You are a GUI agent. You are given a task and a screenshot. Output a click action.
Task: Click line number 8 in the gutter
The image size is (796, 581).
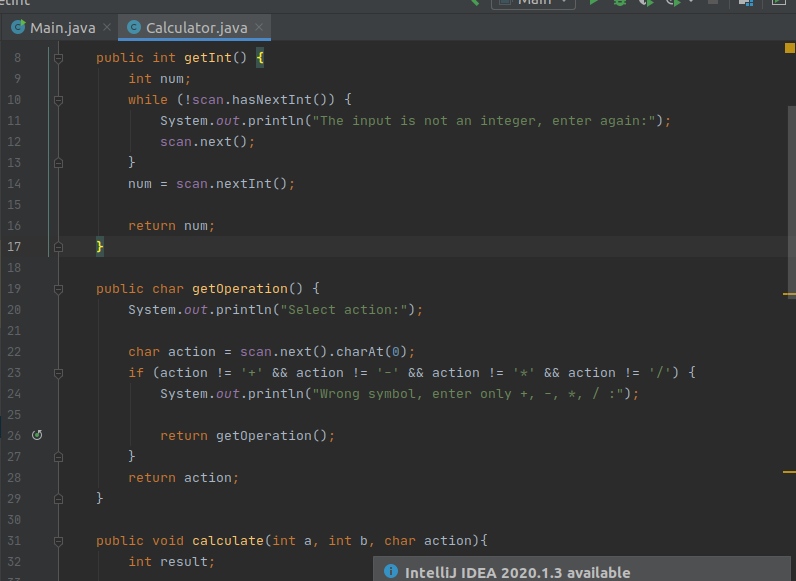pos(17,58)
